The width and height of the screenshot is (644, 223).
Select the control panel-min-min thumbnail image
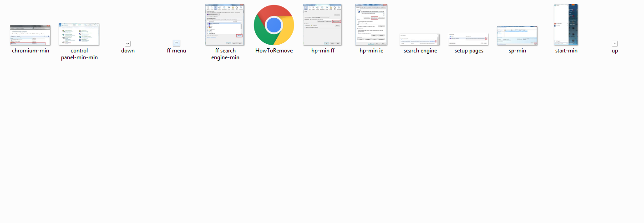pos(79,34)
